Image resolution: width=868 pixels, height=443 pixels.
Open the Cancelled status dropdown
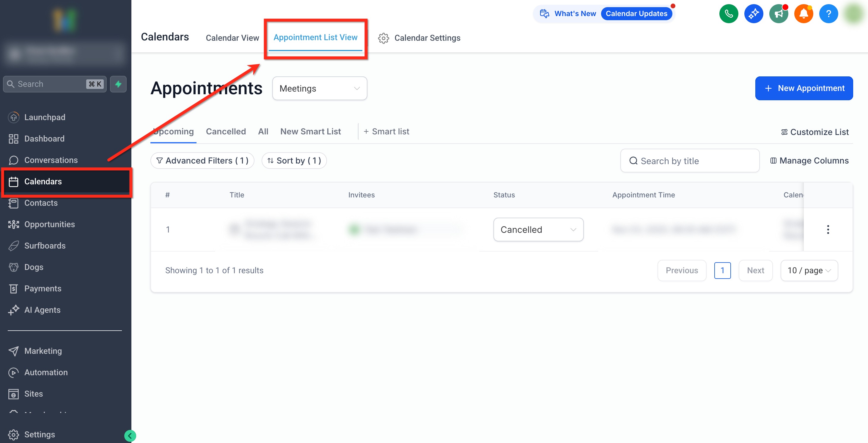[x=538, y=230]
